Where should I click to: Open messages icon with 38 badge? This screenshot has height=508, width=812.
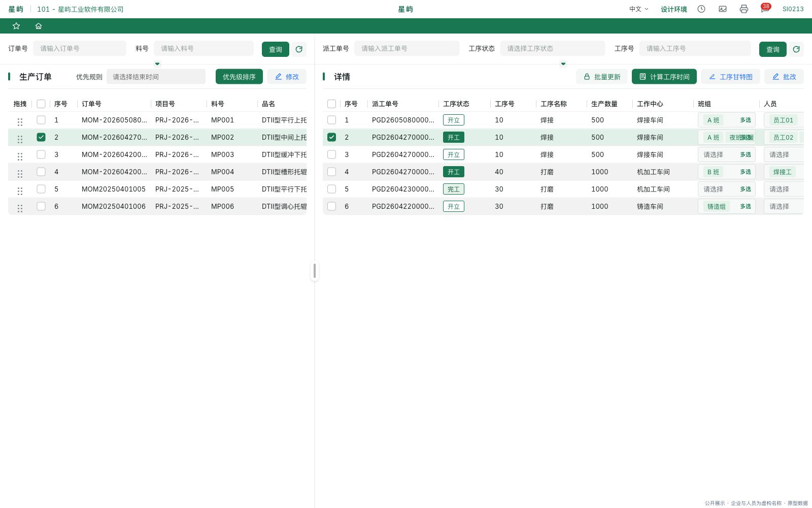(765, 9)
